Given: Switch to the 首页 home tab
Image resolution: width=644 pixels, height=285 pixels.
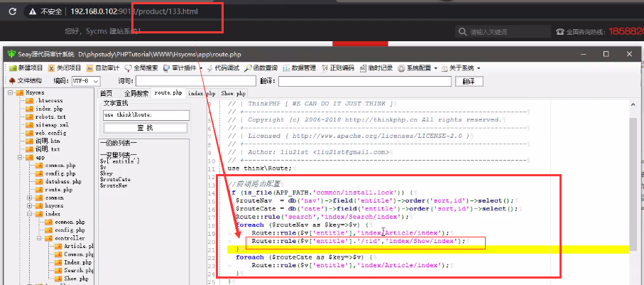Looking at the screenshot, I should point(106,94).
